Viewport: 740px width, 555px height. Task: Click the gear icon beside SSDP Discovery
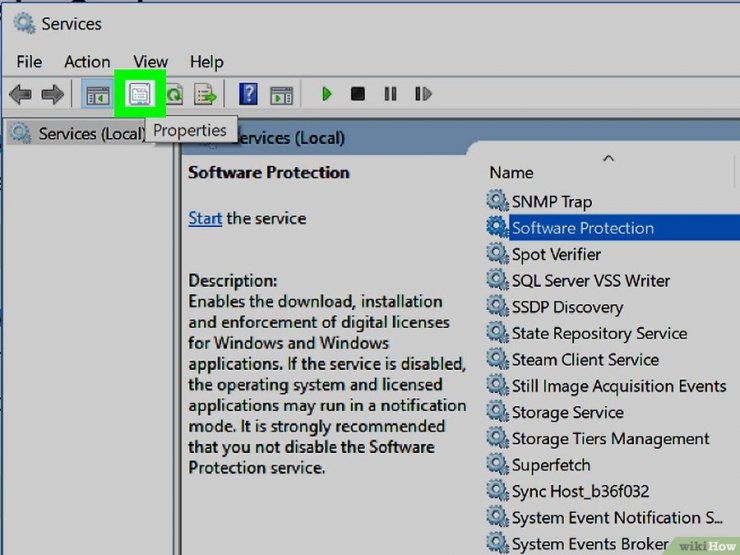pyautogui.click(x=497, y=306)
